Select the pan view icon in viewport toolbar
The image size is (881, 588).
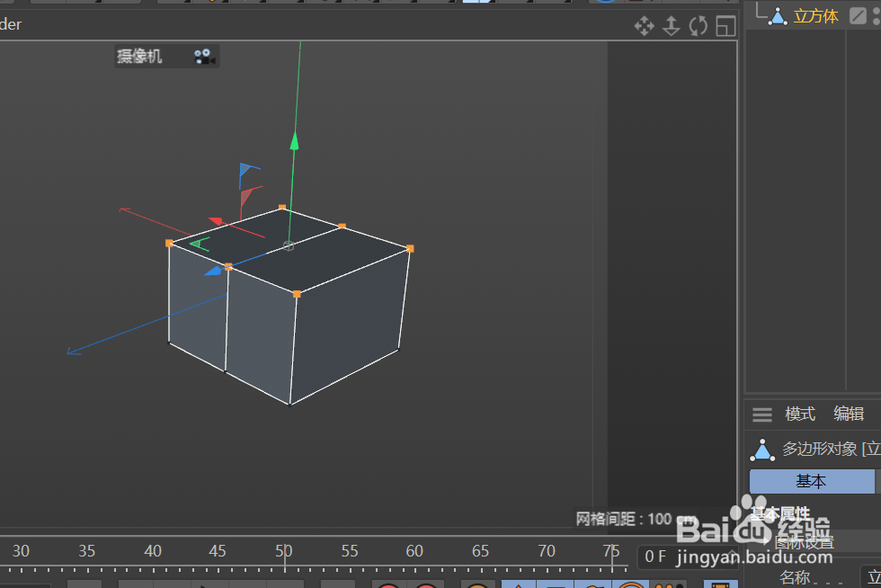tap(645, 26)
